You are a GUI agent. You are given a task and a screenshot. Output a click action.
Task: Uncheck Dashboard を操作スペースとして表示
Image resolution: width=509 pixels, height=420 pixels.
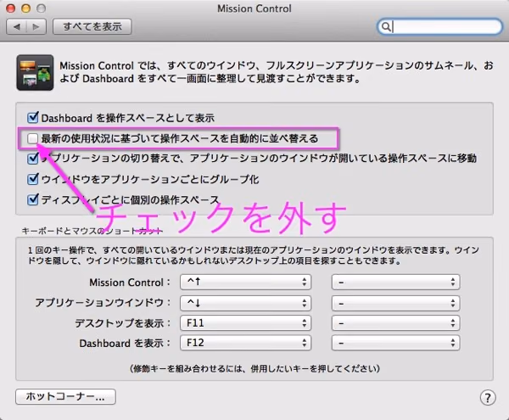(33, 117)
